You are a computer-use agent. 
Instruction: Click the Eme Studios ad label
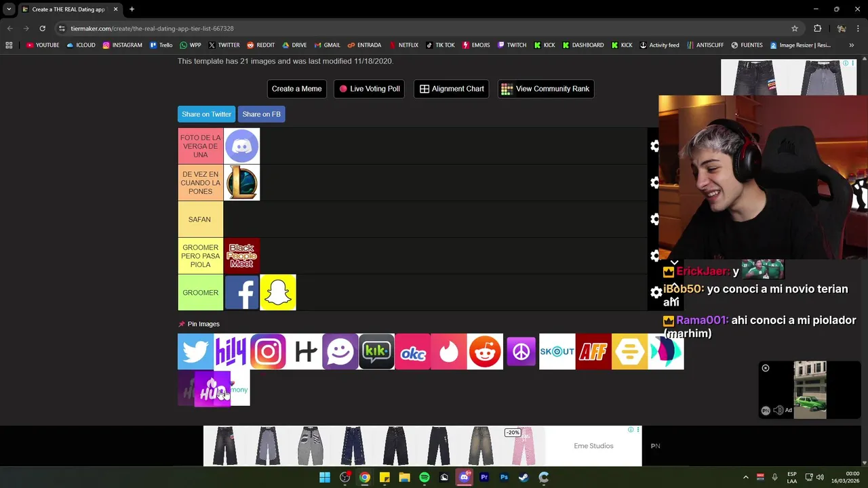pos(593,446)
